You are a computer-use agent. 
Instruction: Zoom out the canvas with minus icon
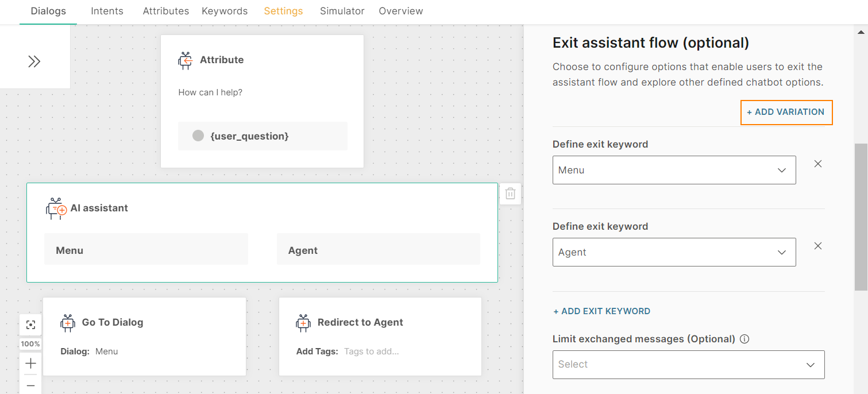coord(31,385)
